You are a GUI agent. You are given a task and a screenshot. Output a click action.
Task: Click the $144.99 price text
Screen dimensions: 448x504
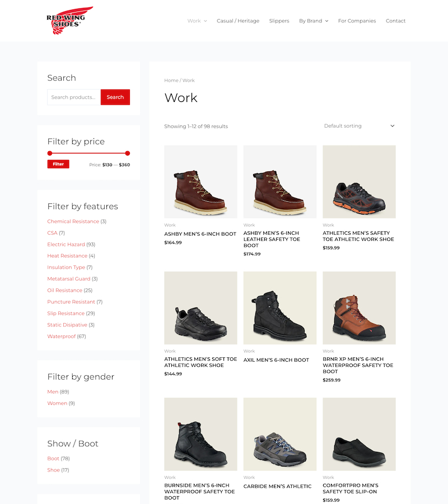(x=173, y=374)
